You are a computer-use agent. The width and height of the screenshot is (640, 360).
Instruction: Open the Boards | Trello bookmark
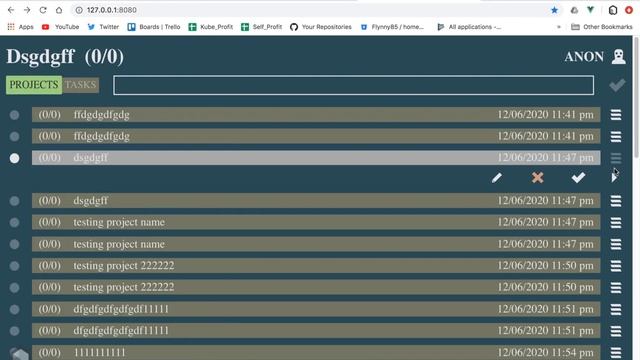[x=153, y=27]
